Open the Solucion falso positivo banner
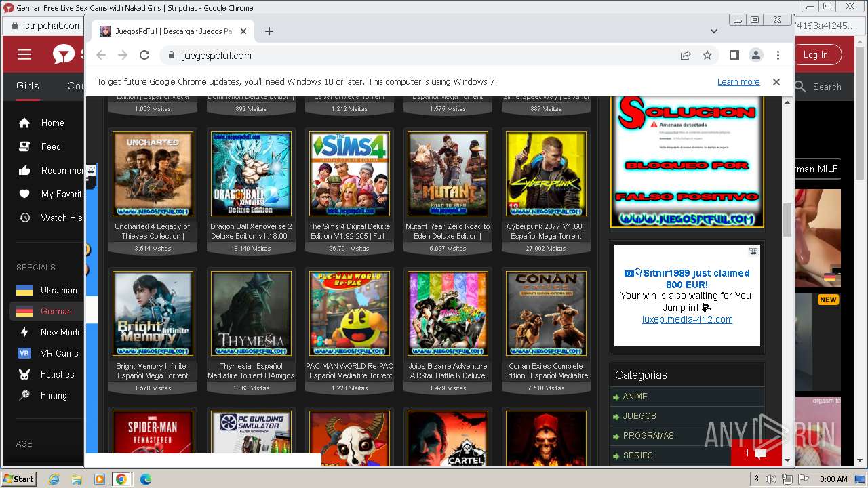Image resolution: width=868 pixels, height=488 pixels. [687, 161]
